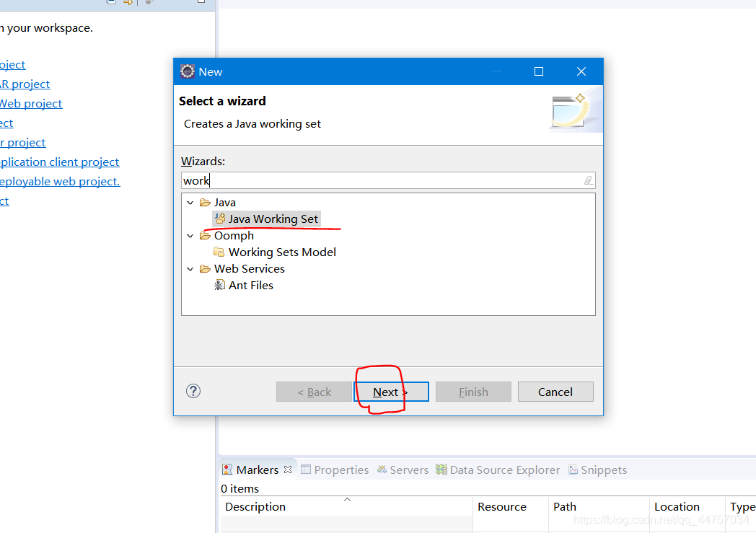Click the Working Sets Model icon
This screenshot has width=756, height=533.
click(219, 252)
